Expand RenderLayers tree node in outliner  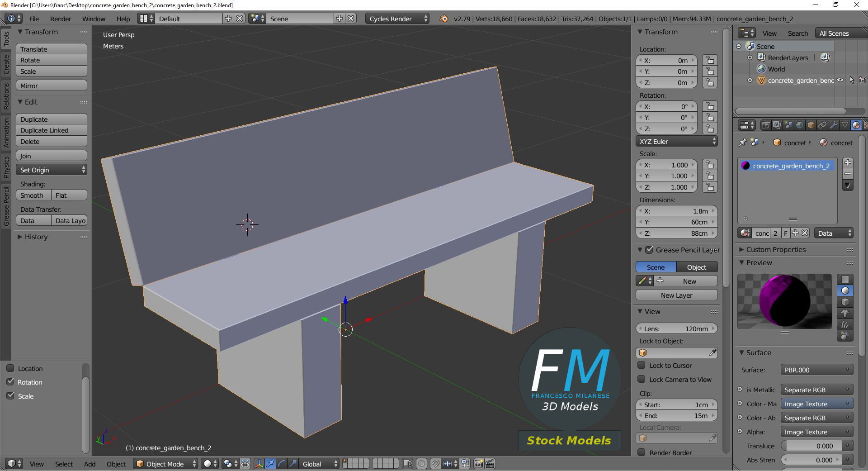coord(750,57)
